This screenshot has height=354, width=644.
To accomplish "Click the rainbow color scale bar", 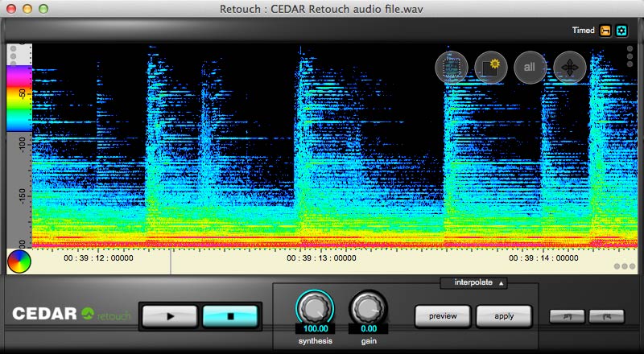I will [18, 97].
